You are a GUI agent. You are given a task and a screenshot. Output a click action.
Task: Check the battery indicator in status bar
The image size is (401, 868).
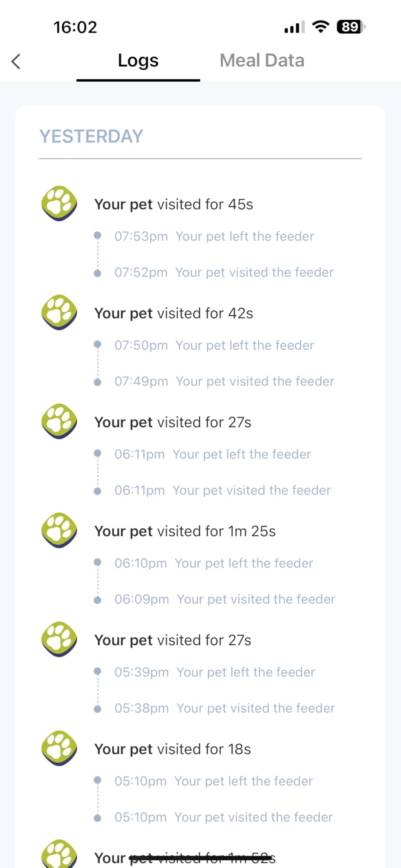[x=351, y=27]
